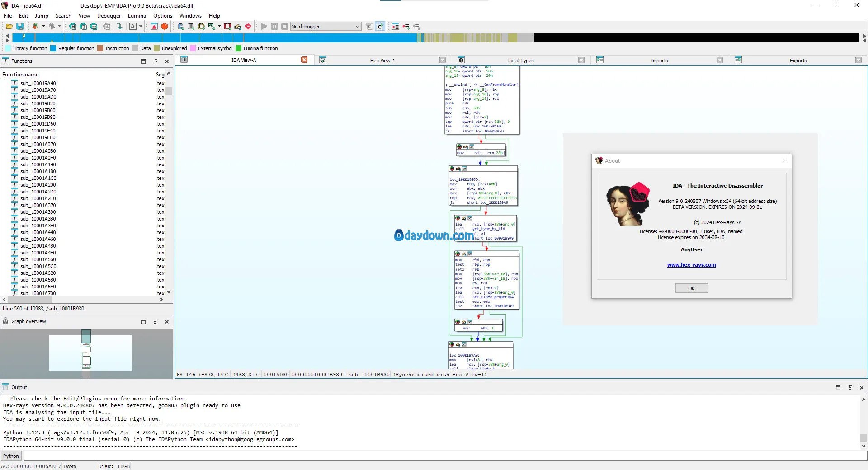The image size is (868, 470).
Task: Click the red circle breakpoint toolbar icon
Action: (x=165, y=27)
